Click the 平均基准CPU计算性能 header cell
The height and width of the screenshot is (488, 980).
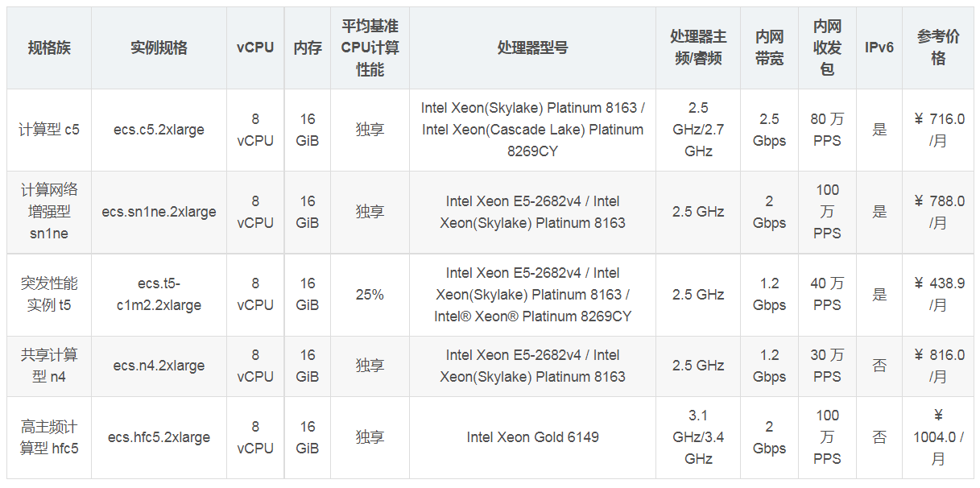(370, 48)
